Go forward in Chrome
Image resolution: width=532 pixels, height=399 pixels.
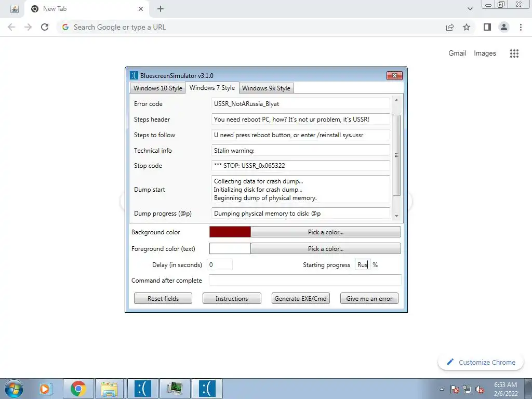click(28, 27)
